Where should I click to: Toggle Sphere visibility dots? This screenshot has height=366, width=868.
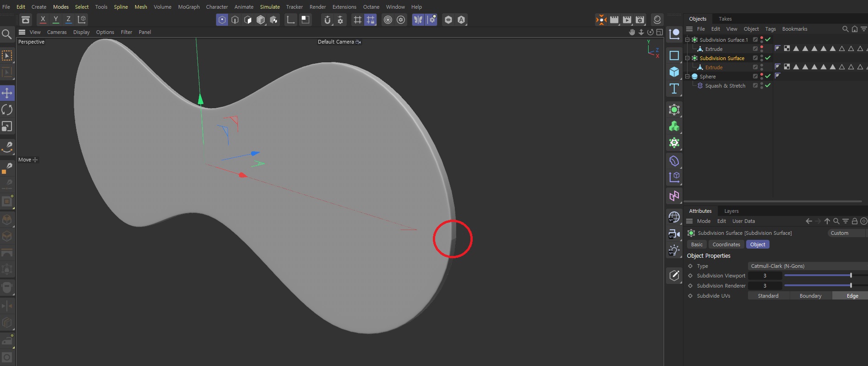(x=762, y=77)
